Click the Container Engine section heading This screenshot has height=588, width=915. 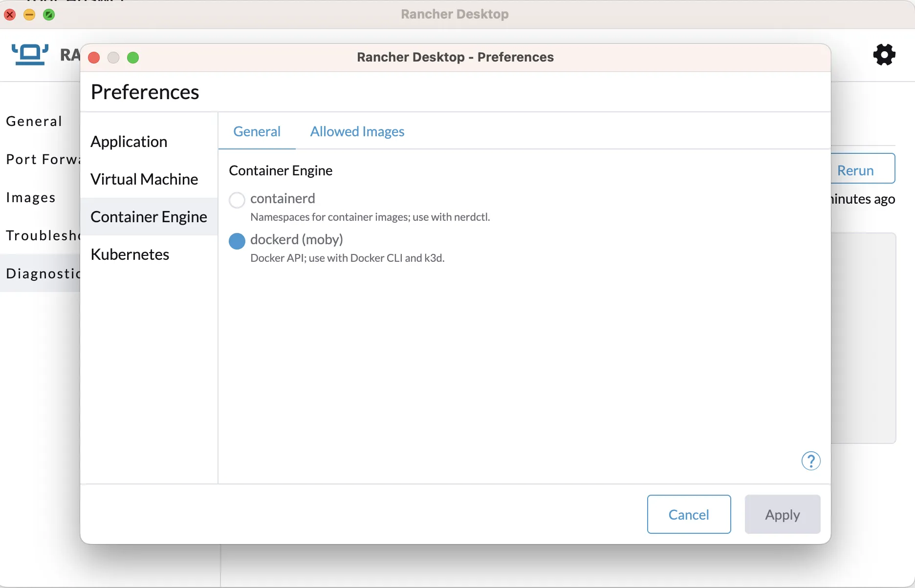(281, 170)
